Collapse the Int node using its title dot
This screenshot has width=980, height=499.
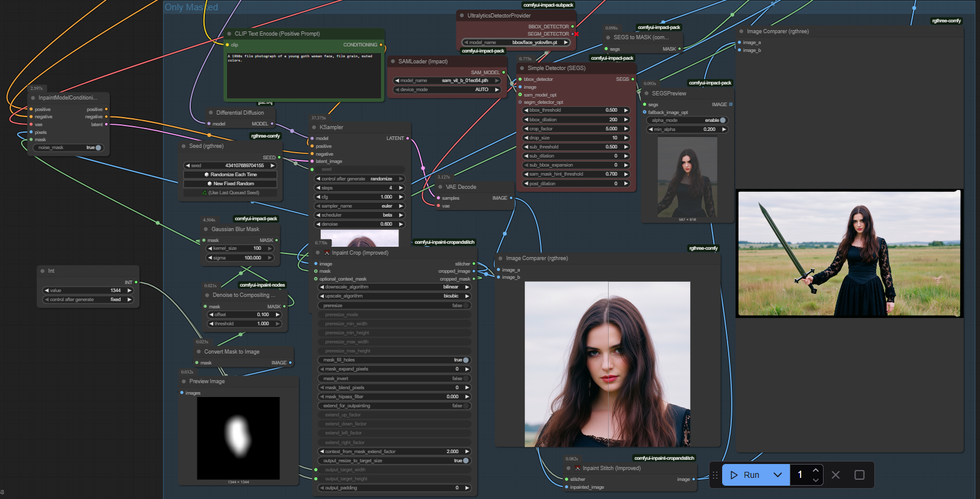(x=42, y=271)
